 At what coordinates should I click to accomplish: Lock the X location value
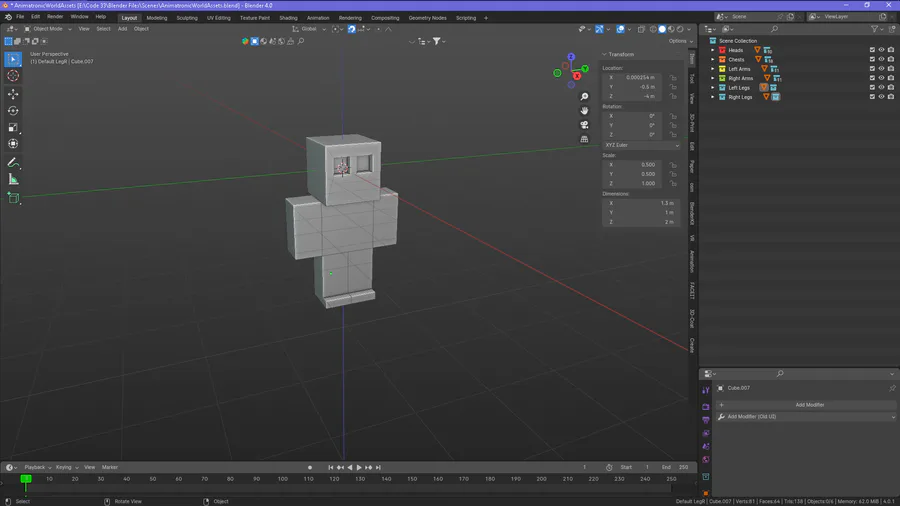[x=673, y=77]
